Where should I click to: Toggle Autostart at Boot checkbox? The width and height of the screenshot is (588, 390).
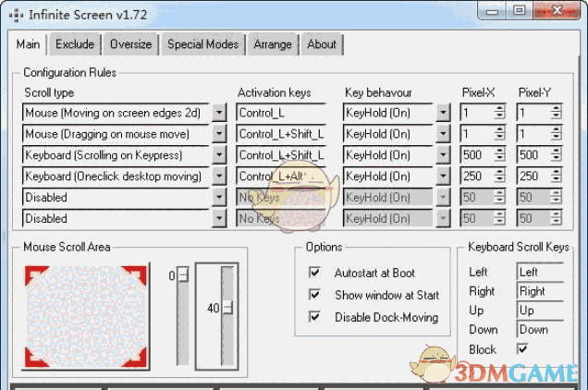[315, 273]
